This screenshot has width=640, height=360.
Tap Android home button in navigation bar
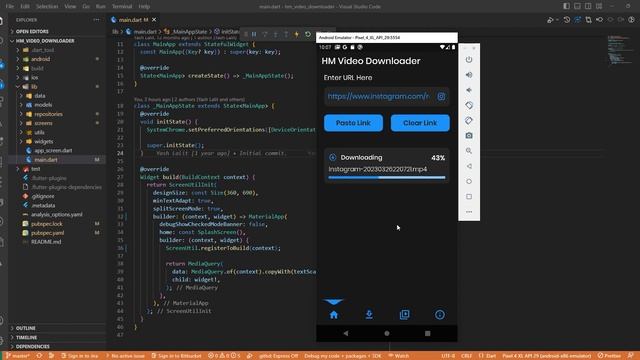click(x=387, y=333)
